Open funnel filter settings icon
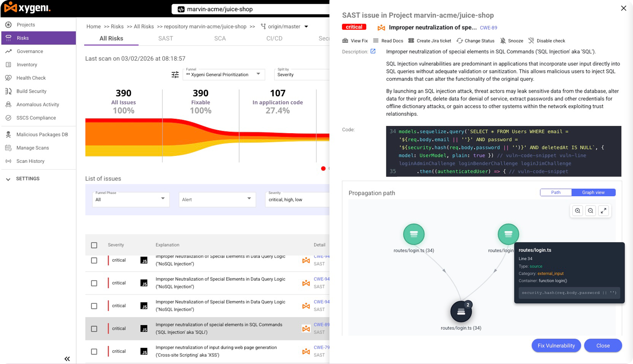 [x=175, y=75]
